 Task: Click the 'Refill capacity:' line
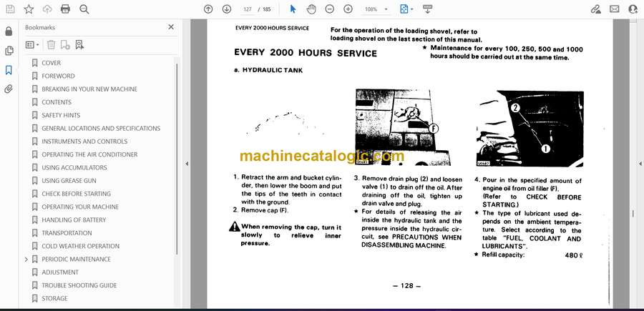528,255
